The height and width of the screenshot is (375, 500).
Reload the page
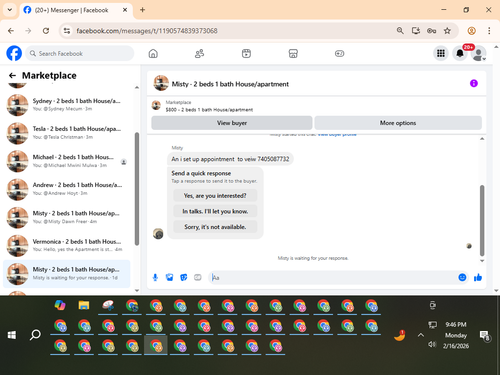[46, 31]
